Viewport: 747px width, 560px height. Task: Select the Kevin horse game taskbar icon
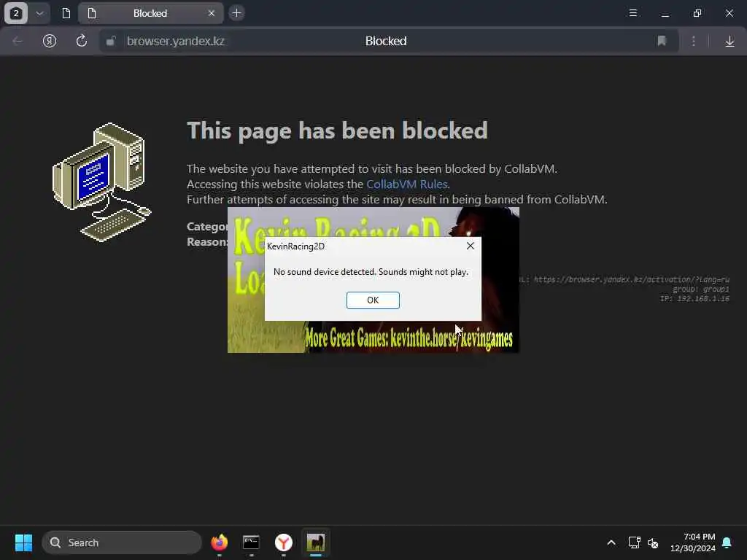click(x=315, y=542)
